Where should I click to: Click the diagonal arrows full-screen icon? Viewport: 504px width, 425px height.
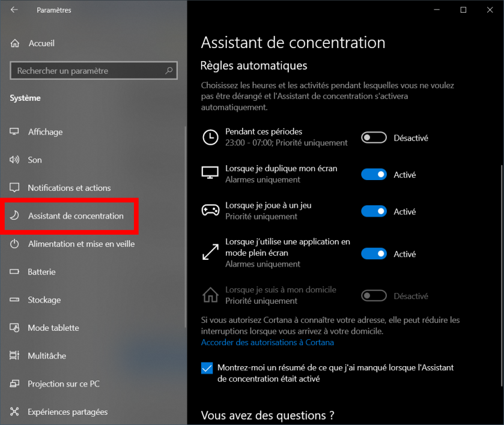[210, 252]
